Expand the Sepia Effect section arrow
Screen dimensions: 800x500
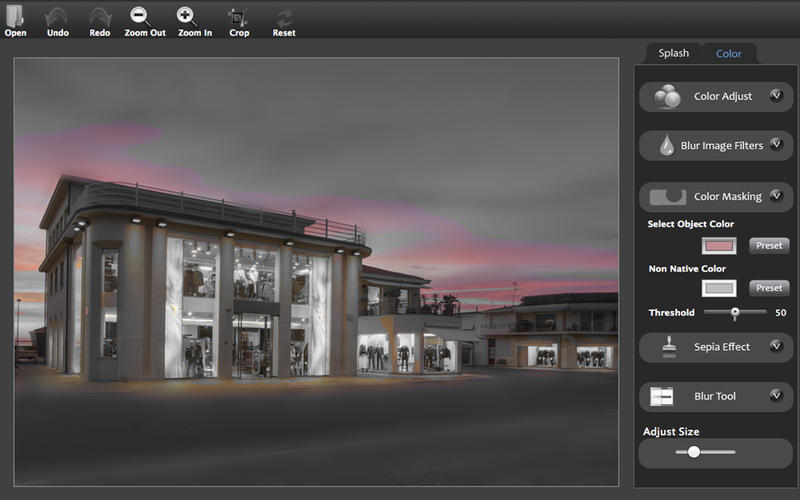pyautogui.click(x=776, y=346)
